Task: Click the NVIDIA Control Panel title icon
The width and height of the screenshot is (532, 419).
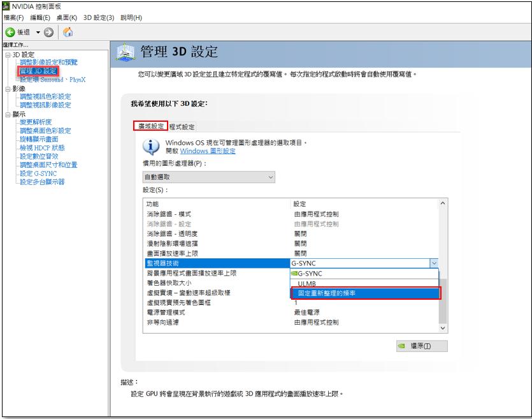Action: pyautogui.click(x=6, y=6)
